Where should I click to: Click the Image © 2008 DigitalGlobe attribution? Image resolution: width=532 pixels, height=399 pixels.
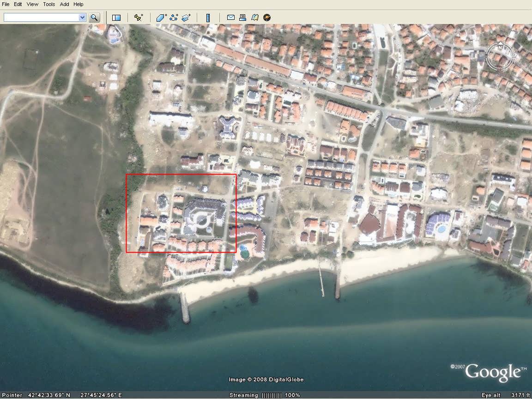(x=266, y=380)
